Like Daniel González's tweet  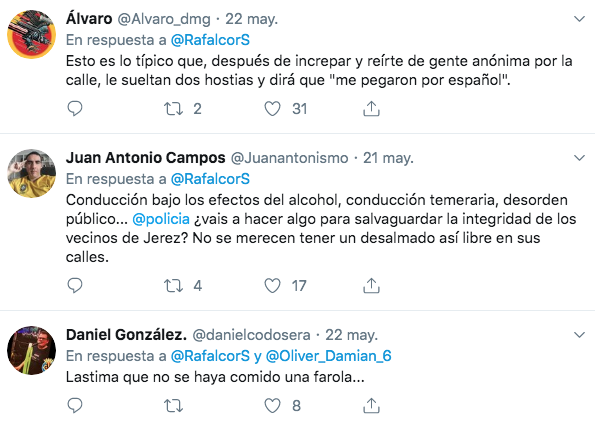tap(272, 406)
